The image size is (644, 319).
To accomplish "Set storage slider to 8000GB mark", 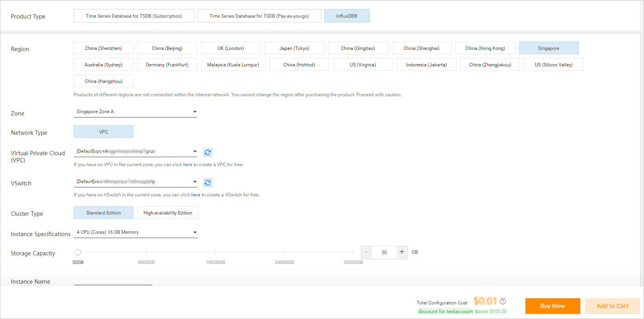I will click(146, 252).
